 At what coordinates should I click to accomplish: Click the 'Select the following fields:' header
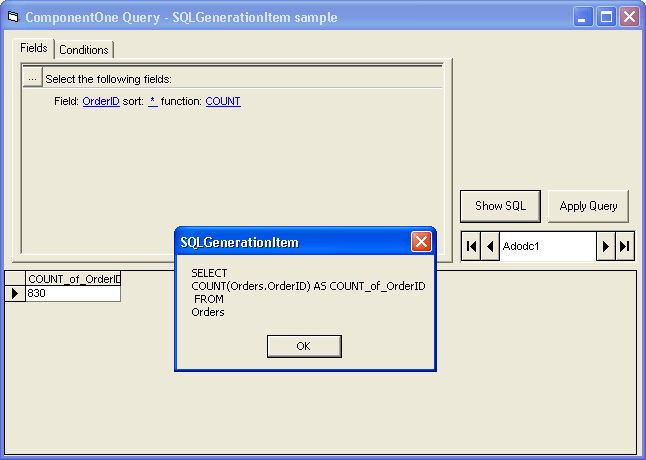click(x=108, y=79)
